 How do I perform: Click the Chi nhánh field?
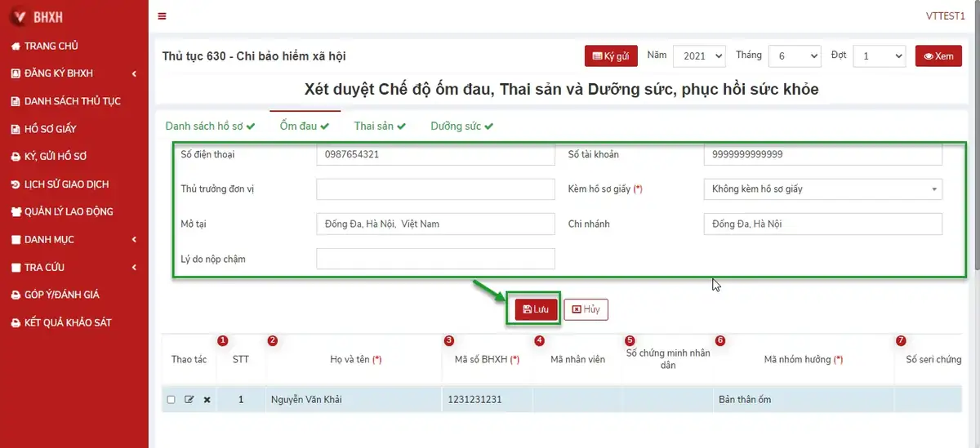(822, 224)
